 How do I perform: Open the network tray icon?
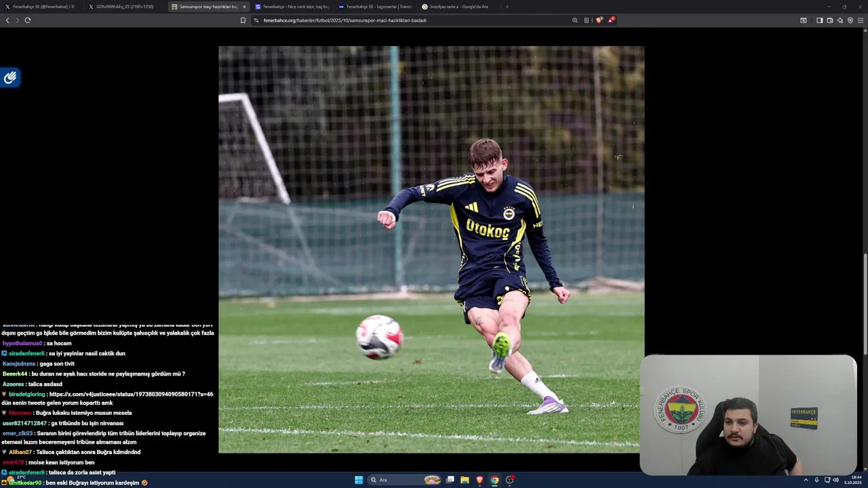827,480
